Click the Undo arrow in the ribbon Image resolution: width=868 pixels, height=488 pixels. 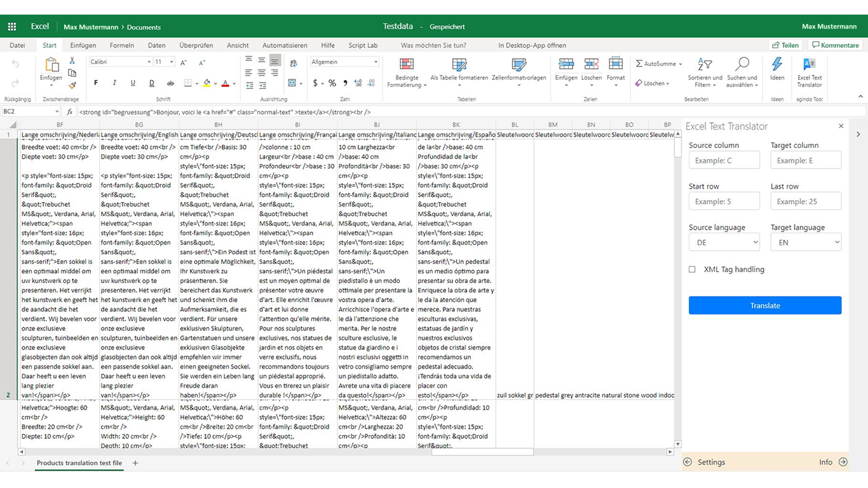coord(16,64)
